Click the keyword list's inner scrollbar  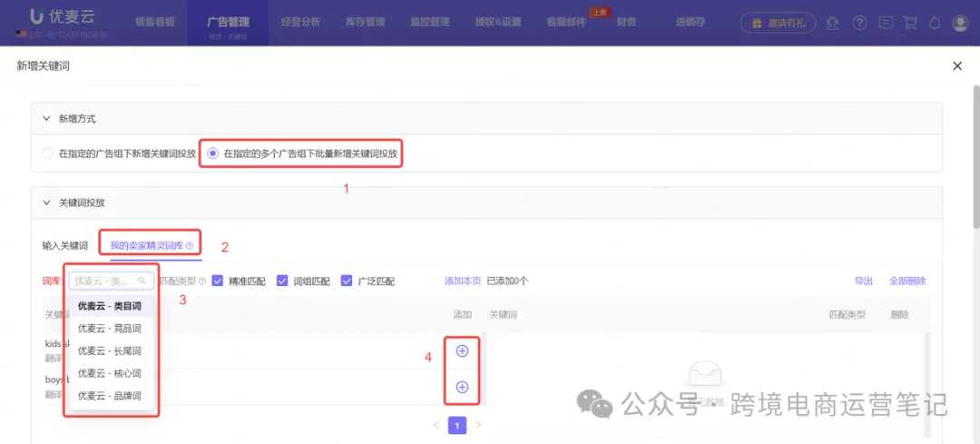pyautogui.click(x=485, y=369)
